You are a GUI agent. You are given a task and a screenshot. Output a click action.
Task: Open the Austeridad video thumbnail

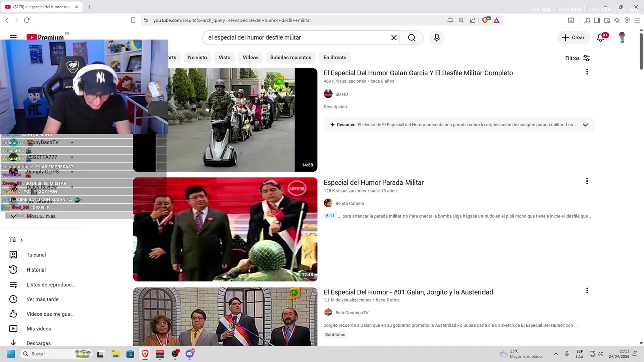225,317
